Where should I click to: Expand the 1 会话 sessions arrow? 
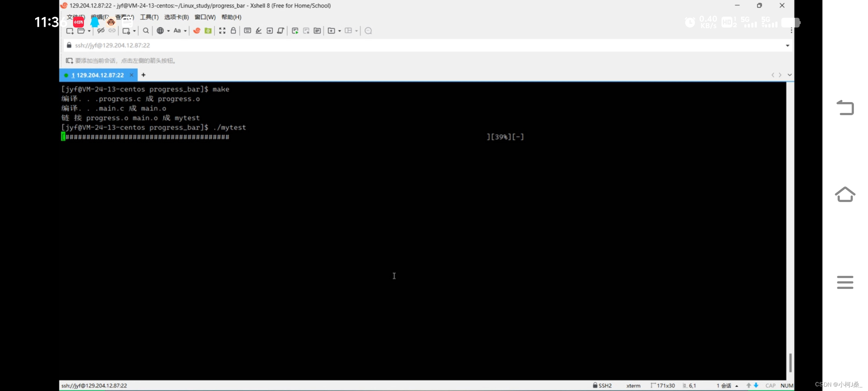pyautogui.click(x=737, y=386)
